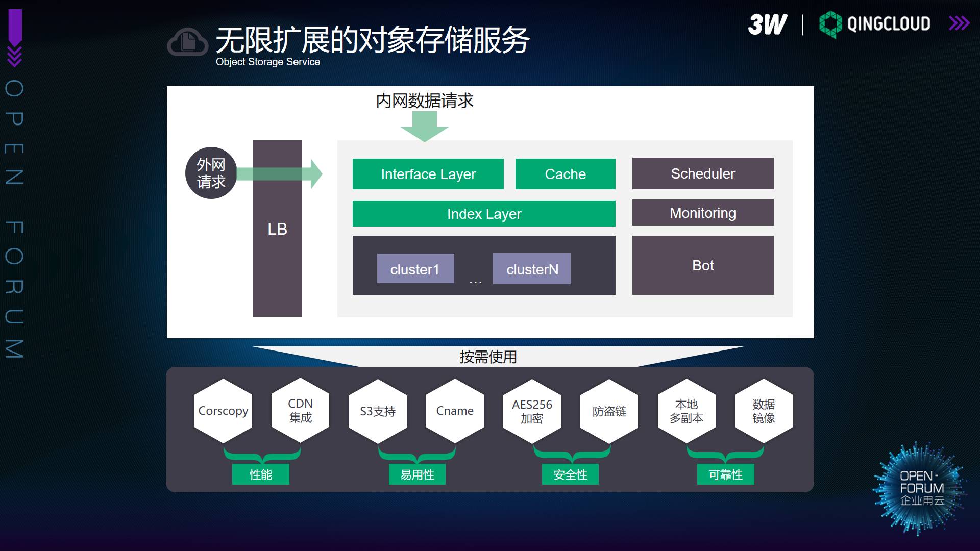Click the Monitoring block
Screen dimensions: 980x551
click(x=703, y=213)
